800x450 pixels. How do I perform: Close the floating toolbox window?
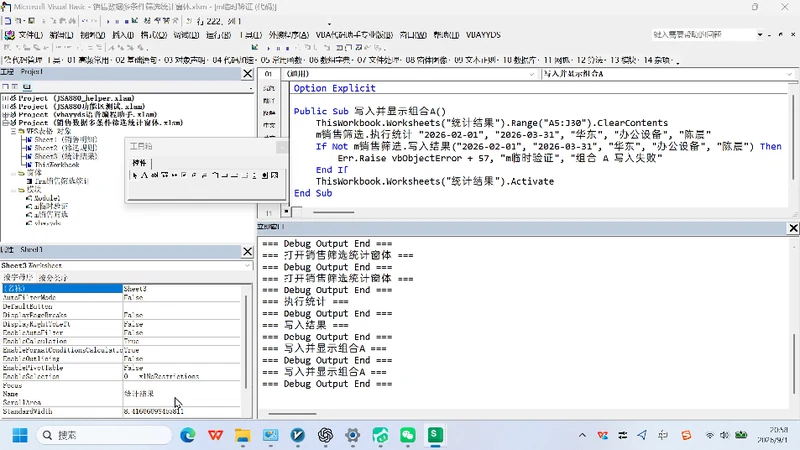(282, 147)
